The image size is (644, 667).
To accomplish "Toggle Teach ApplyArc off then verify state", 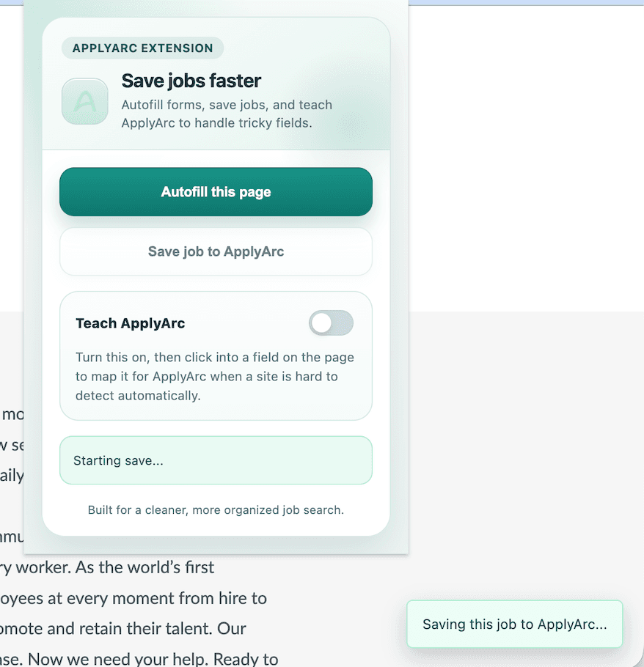I will pos(331,323).
